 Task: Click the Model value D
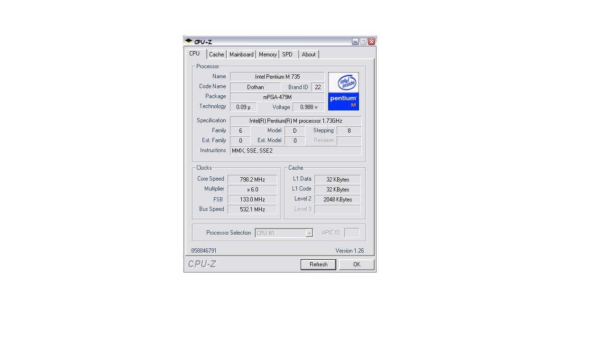click(x=294, y=131)
